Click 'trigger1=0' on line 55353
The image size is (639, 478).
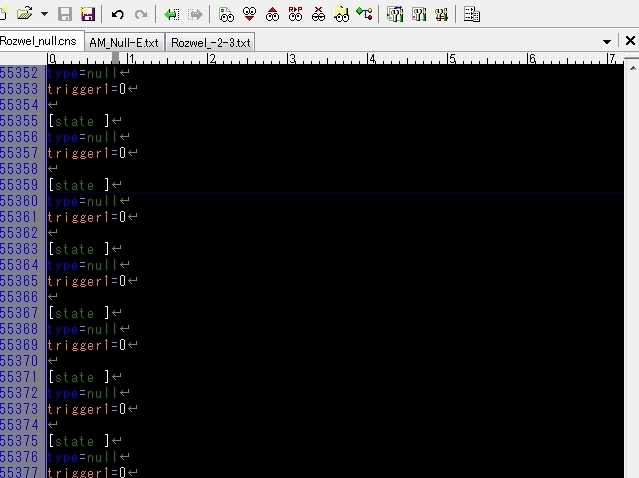click(86, 89)
